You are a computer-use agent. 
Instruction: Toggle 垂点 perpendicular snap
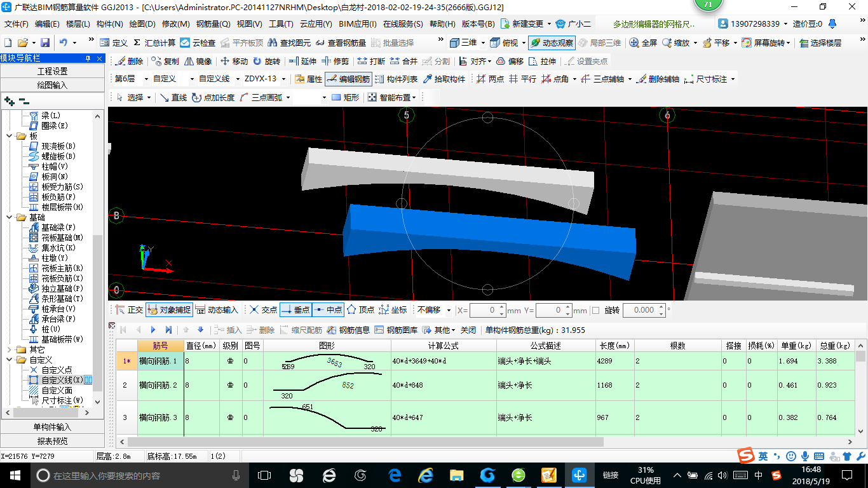pyautogui.click(x=295, y=310)
